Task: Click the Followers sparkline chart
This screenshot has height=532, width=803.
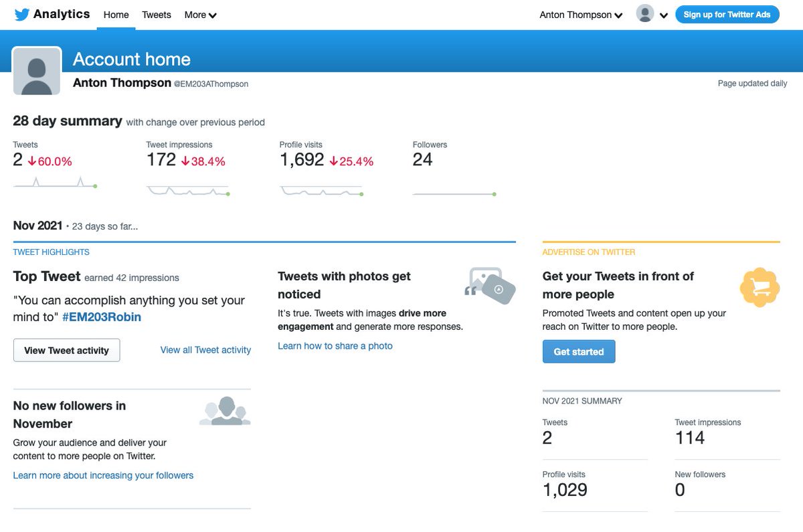Action: [x=454, y=193]
